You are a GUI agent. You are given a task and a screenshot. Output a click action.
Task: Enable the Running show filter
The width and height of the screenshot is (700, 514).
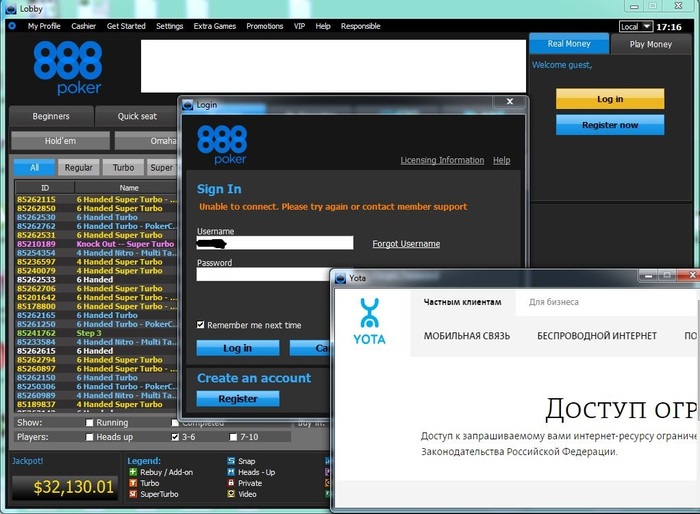point(89,422)
